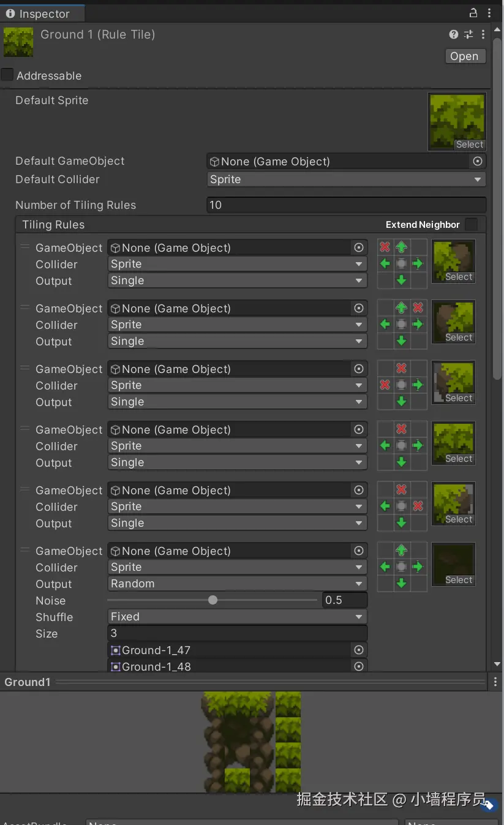Click the Noise slider handle

click(x=213, y=600)
